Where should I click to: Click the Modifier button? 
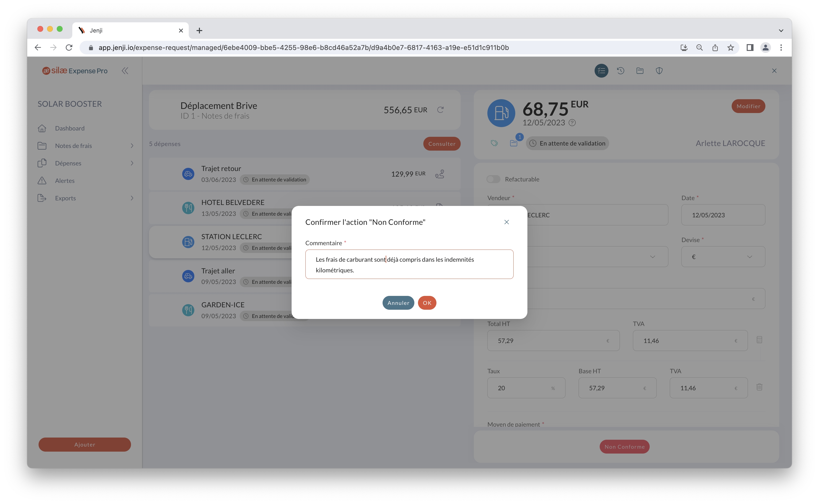(748, 106)
